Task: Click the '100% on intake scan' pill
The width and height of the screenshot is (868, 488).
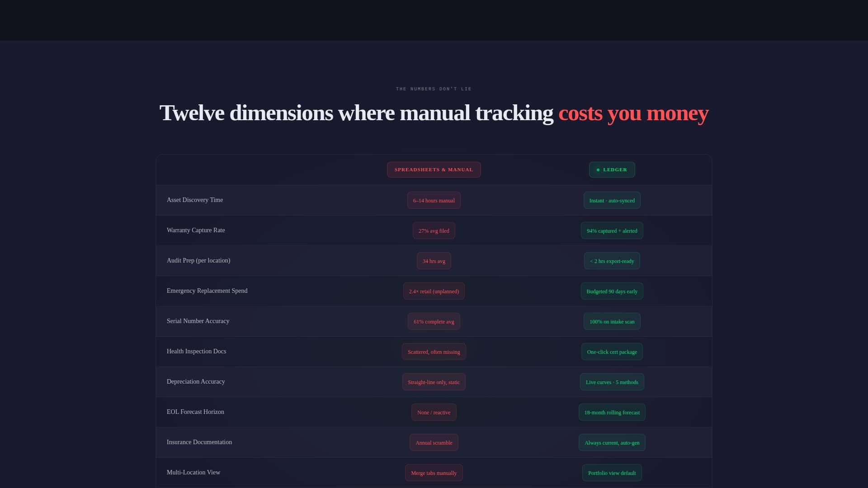Action: (612, 322)
